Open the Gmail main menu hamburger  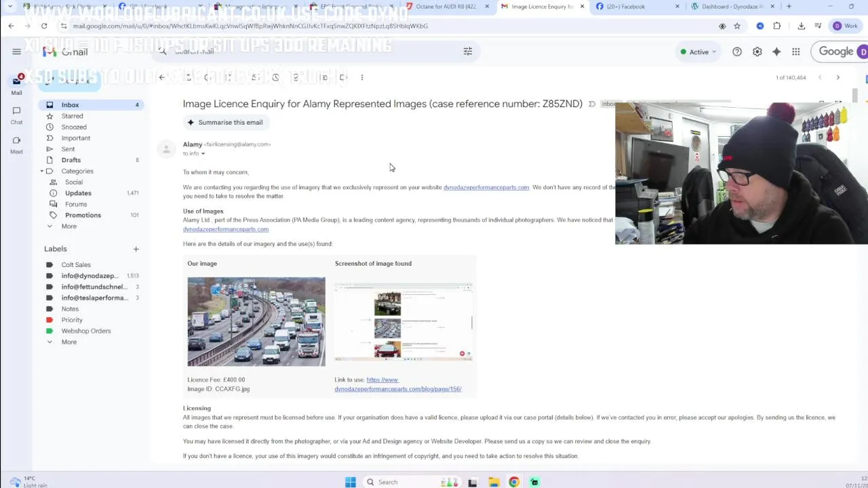[16, 52]
